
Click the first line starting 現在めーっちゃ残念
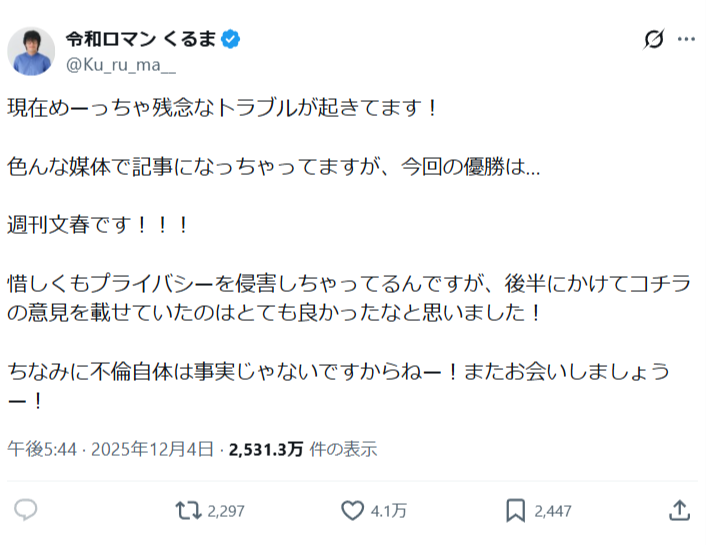tap(223, 106)
